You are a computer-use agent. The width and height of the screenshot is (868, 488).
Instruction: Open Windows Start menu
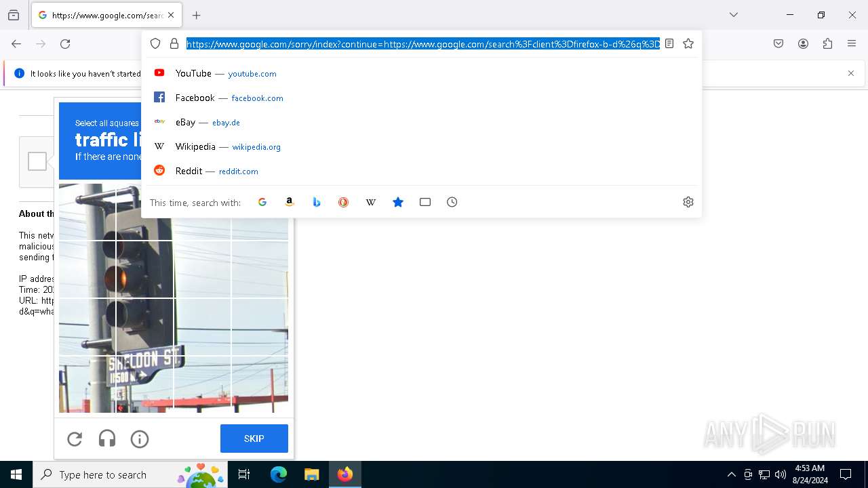[x=16, y=474]
